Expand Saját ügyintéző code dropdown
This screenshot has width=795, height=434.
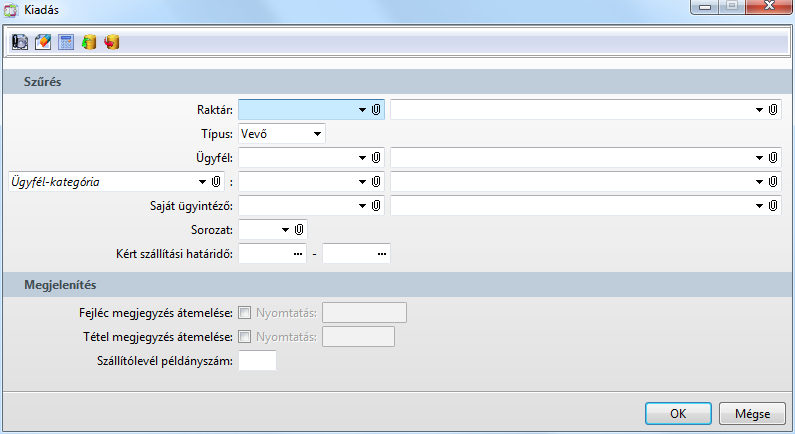363,205
